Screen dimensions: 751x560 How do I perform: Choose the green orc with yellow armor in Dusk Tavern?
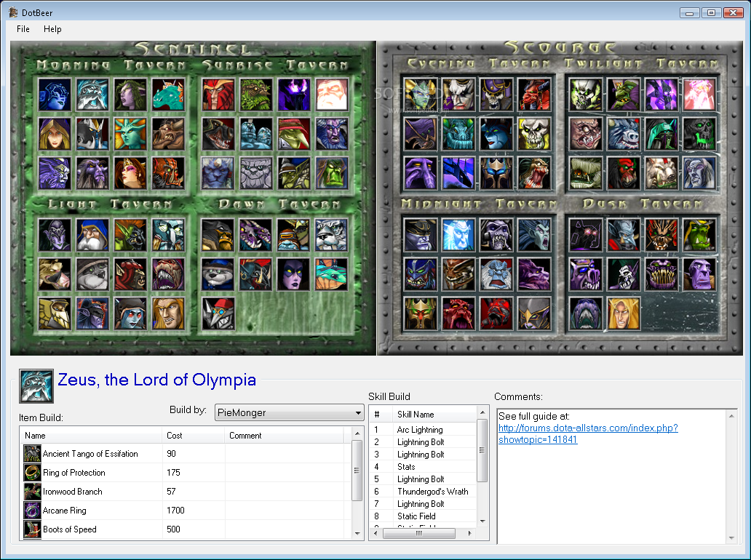click(x=699, y=235)
